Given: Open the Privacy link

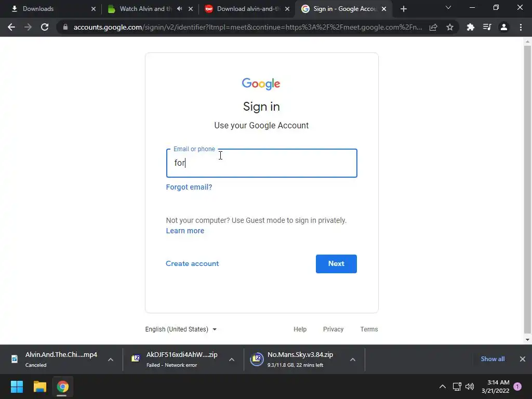Looking at the screenshot, I should click(333, 329).
